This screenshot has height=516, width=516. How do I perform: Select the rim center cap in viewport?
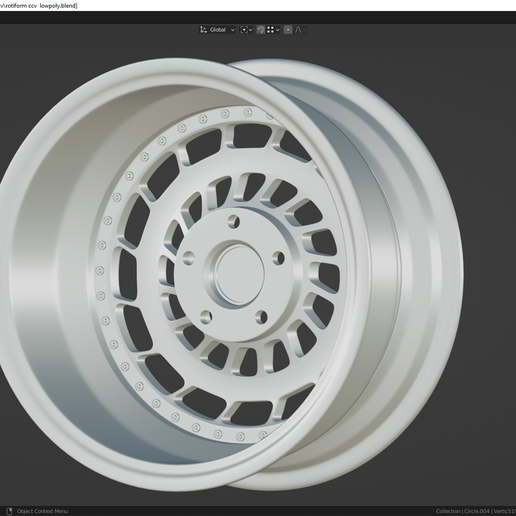point(239,274)
